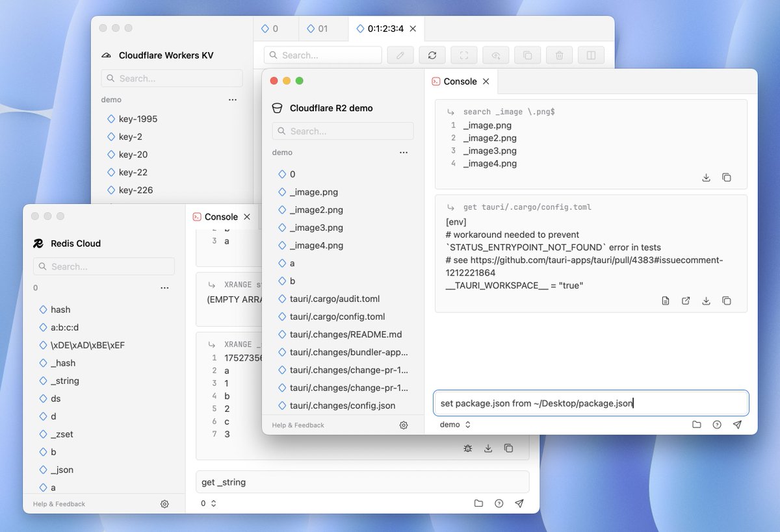Open the ellipsis menu beside demo in R2 sidebar
780x532 pixels.
(404, 153)
